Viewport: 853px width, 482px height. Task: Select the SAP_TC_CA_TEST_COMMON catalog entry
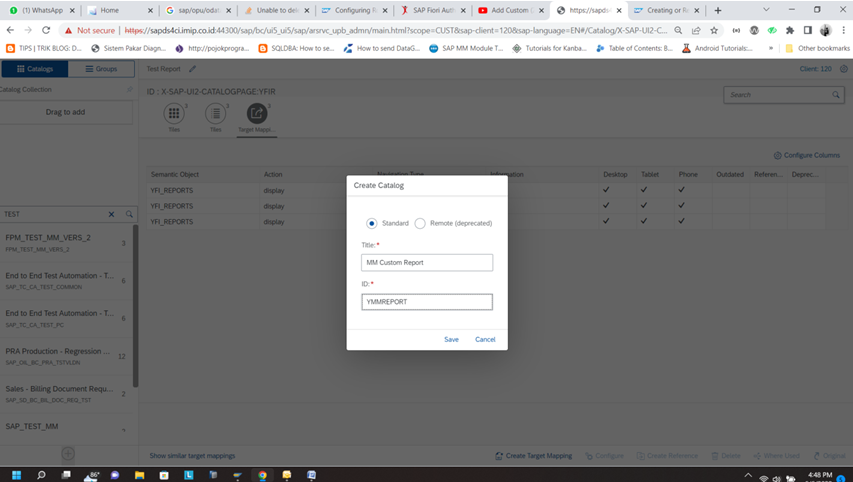pos(66,281)
